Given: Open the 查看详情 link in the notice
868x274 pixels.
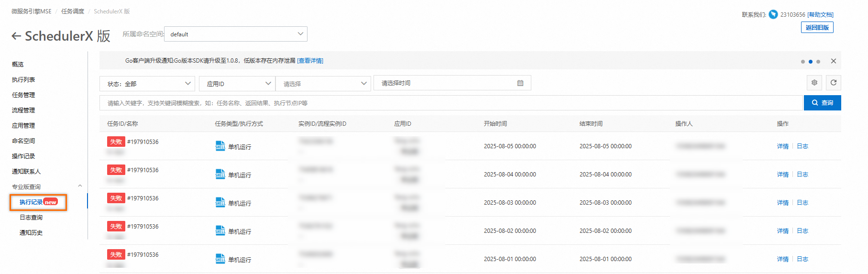Looking at the screenshot, I should (x=310, y=61).
